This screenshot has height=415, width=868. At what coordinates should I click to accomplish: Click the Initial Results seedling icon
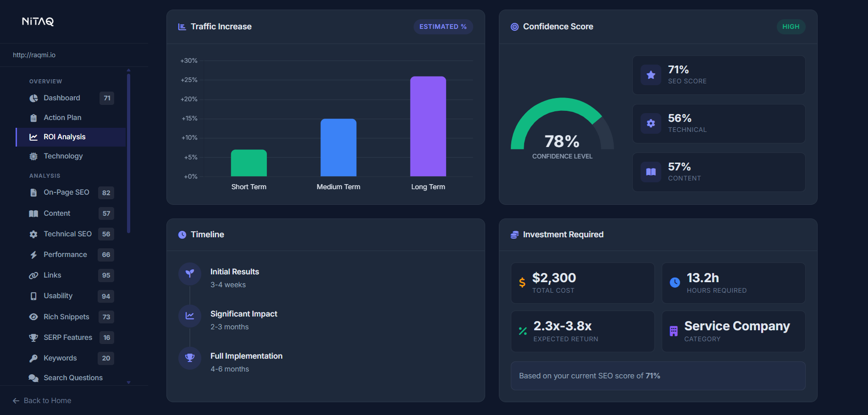(x=190, y=274)
